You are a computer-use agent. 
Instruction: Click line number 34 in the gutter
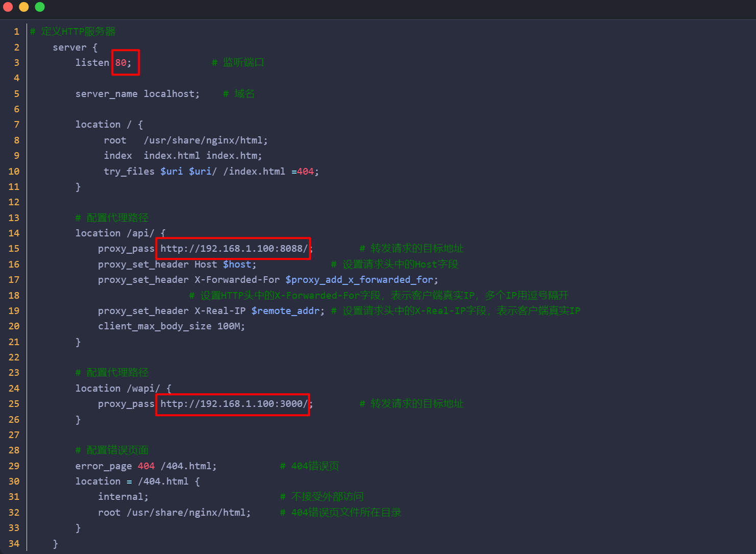[x=14, y=543]
